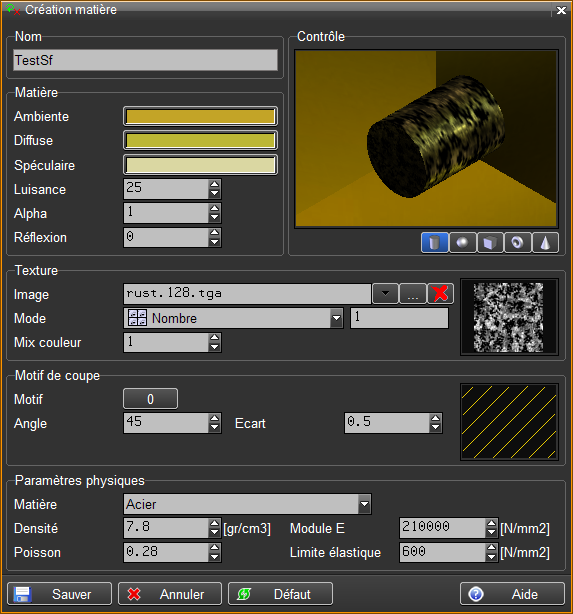573x614 pixels.
Task: Increase the Luisance value
Action: [x=214, y=184]
